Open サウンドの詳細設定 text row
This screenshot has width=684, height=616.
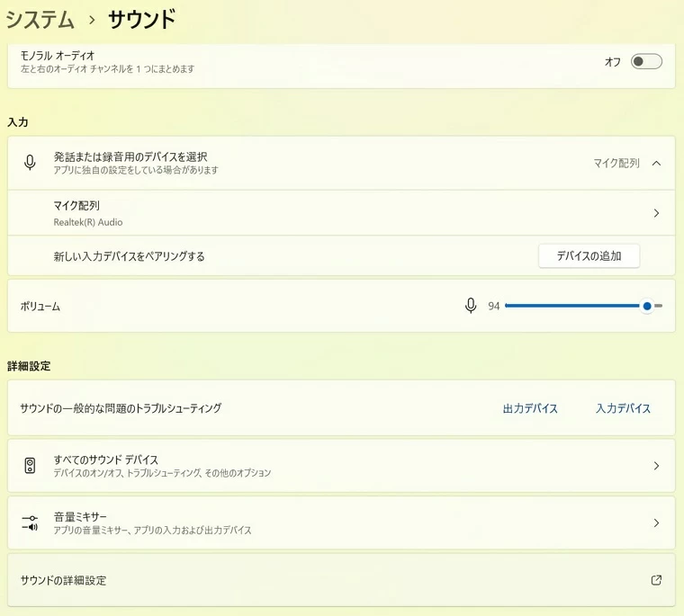coord(341,580)
